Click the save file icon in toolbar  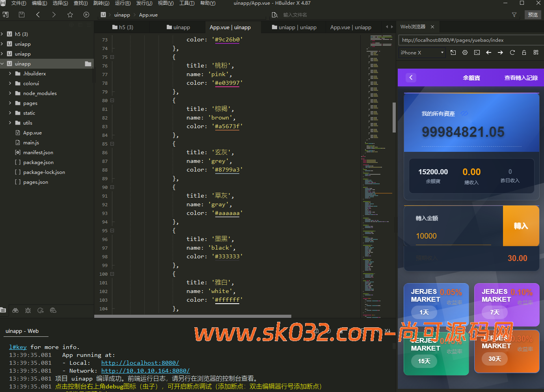22,15
